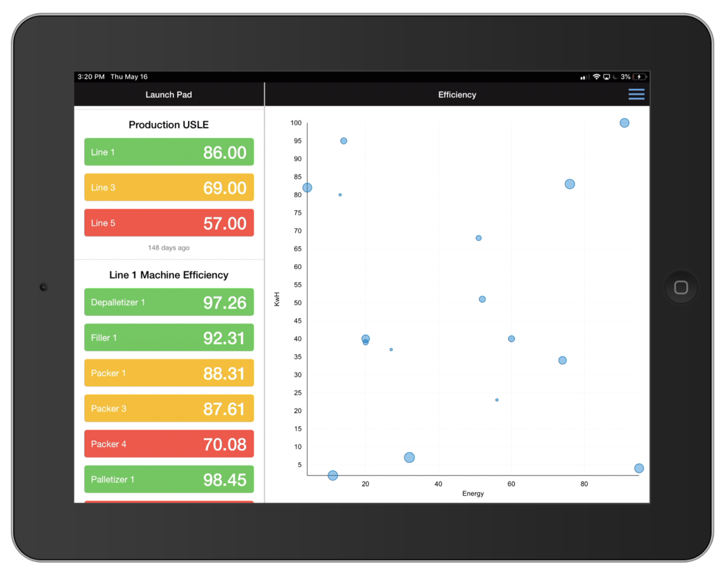The image size is (728, 572).
Task: Open the Packer 3 tile
Action: point(169,408)
